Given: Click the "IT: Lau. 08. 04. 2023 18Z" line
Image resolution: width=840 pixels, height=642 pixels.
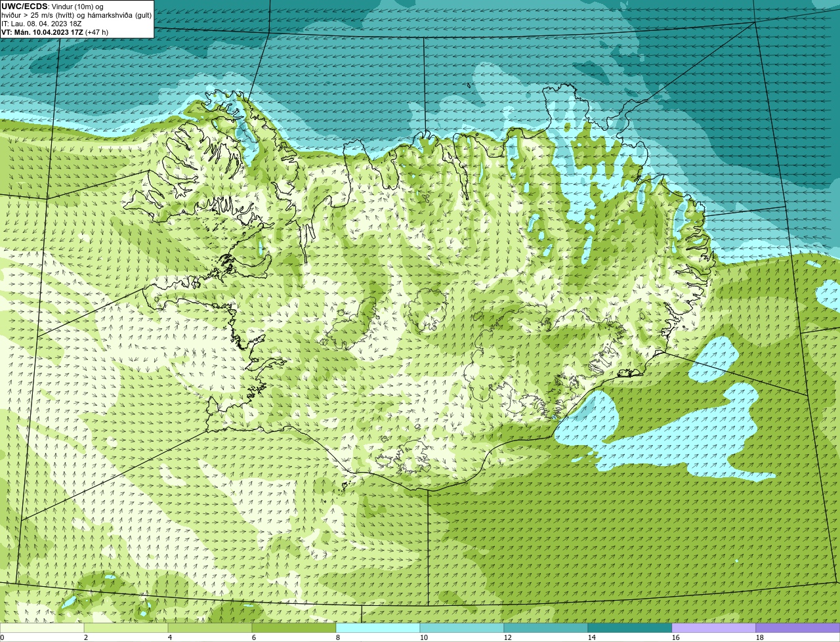Looking at the screenshot, I should click(41, 24).
